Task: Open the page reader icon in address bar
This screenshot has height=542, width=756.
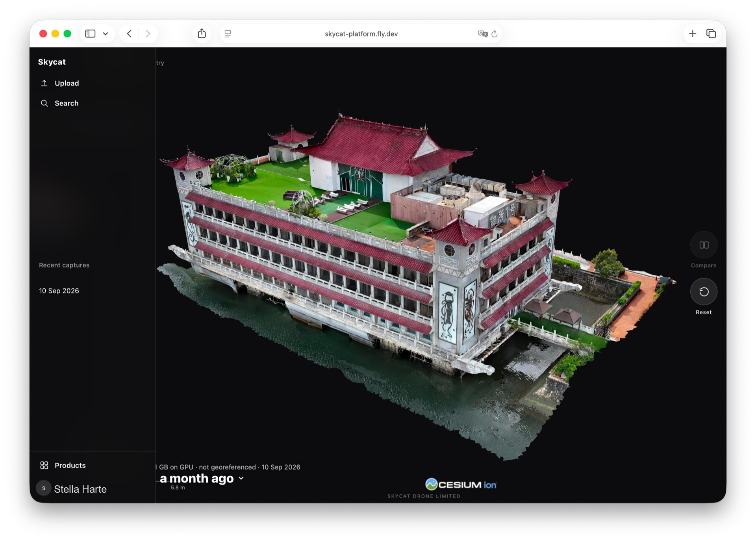Action: point(228,34)
